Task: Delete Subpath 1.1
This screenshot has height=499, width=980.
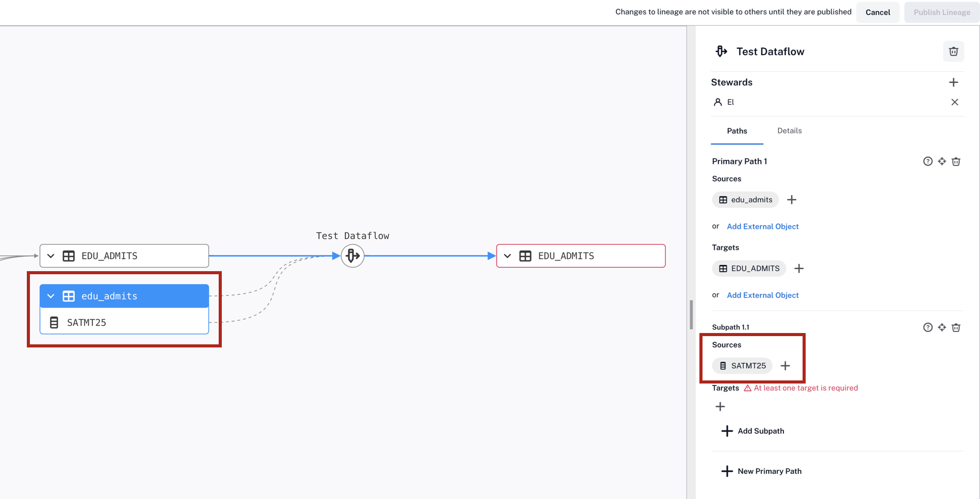Action: (x=956, y=327)
